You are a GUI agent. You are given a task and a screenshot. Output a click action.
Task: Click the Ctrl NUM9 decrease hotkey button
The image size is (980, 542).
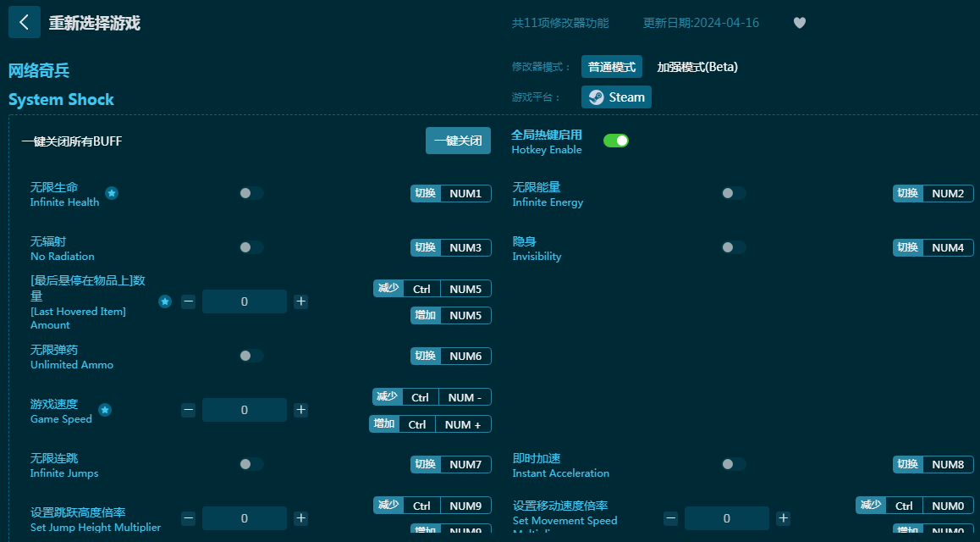click(432, 505)
